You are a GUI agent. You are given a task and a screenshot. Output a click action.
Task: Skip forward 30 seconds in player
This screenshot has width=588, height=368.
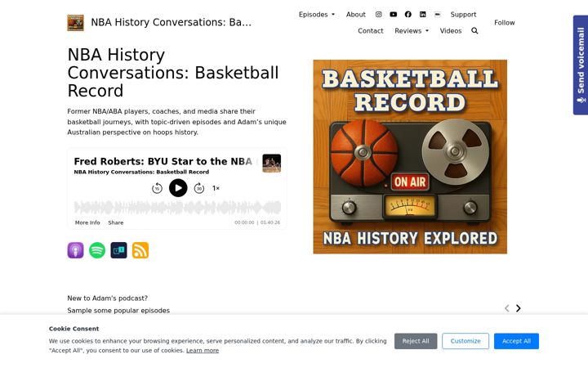(x=199, y=188)
